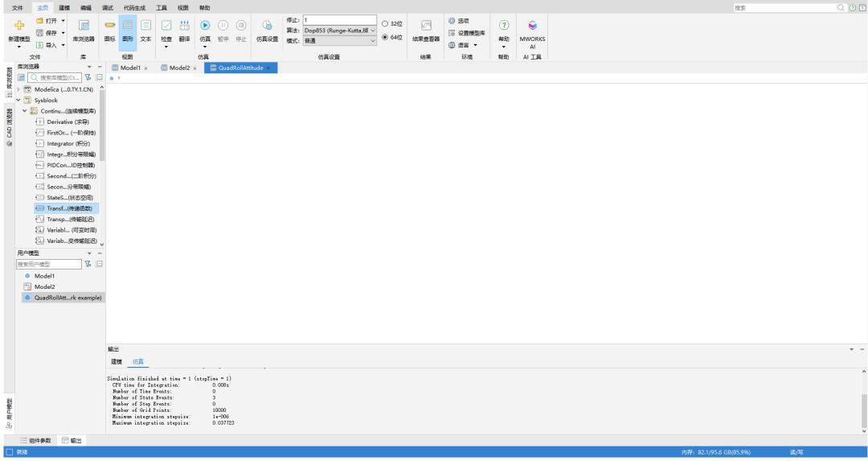Click collapse-all icon next to library filter
The image size is (868, 461).
(100, 77)
